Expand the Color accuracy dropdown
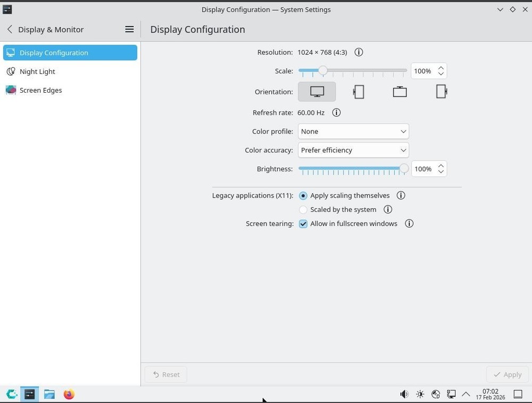The image size is (532, 403). [353, 150]
